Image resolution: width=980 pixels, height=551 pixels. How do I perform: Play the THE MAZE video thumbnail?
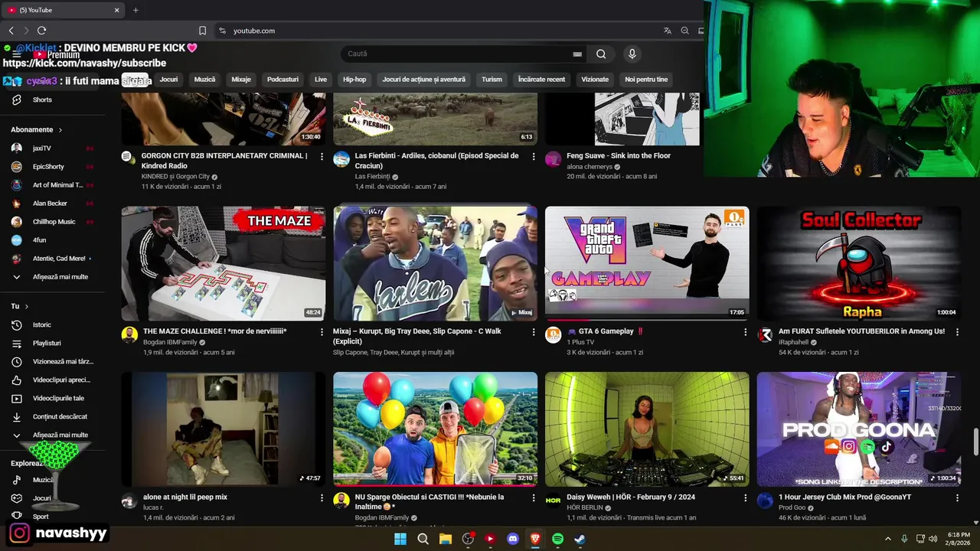[223, 263]
